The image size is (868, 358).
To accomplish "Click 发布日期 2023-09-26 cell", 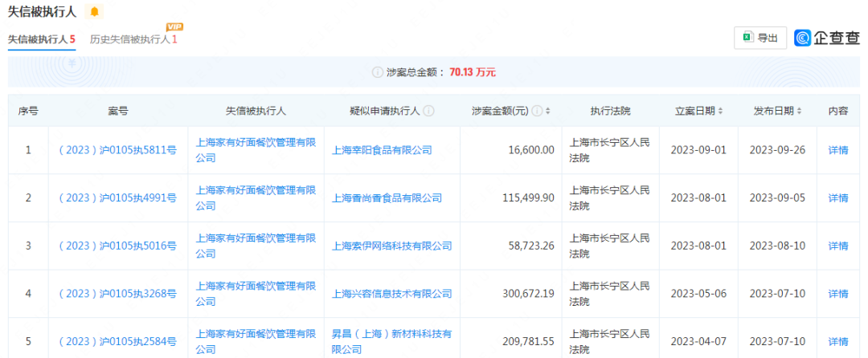I will click(x=777, y=150).
